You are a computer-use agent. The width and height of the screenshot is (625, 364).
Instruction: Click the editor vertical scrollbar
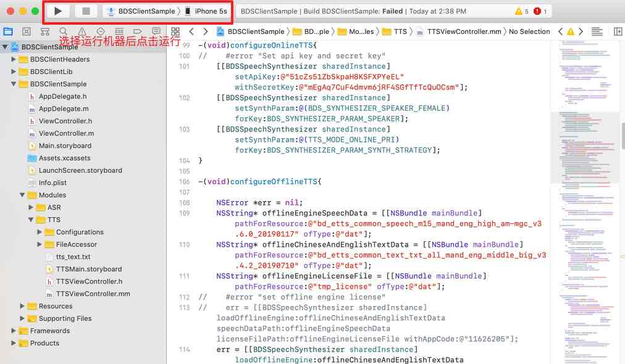[x=623, y=136]
